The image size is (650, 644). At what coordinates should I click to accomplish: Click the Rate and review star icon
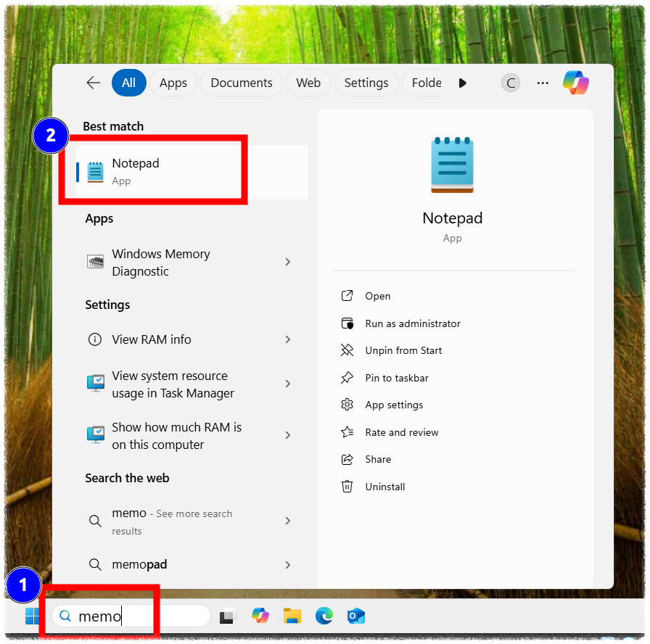click(347, 433)
